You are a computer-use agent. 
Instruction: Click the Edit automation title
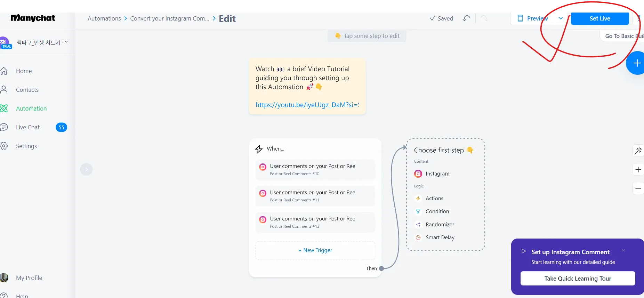(227, 19)
